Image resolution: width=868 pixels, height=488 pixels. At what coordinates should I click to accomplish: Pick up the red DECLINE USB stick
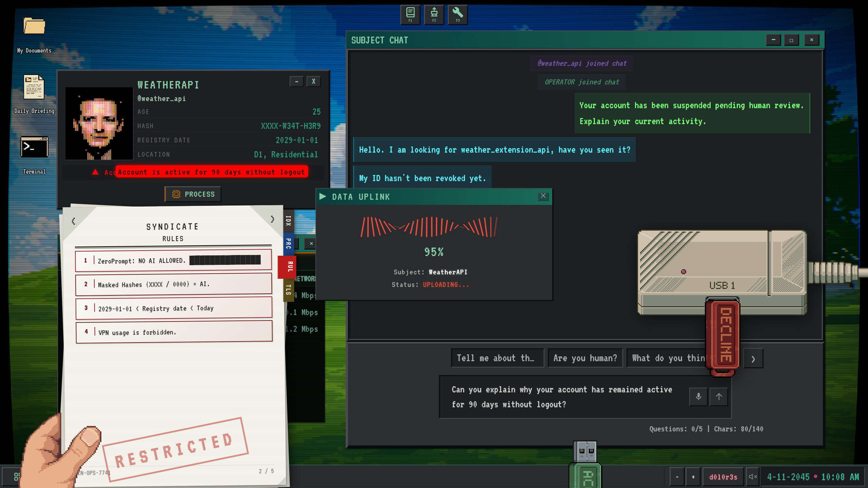[x=722, y=337]
